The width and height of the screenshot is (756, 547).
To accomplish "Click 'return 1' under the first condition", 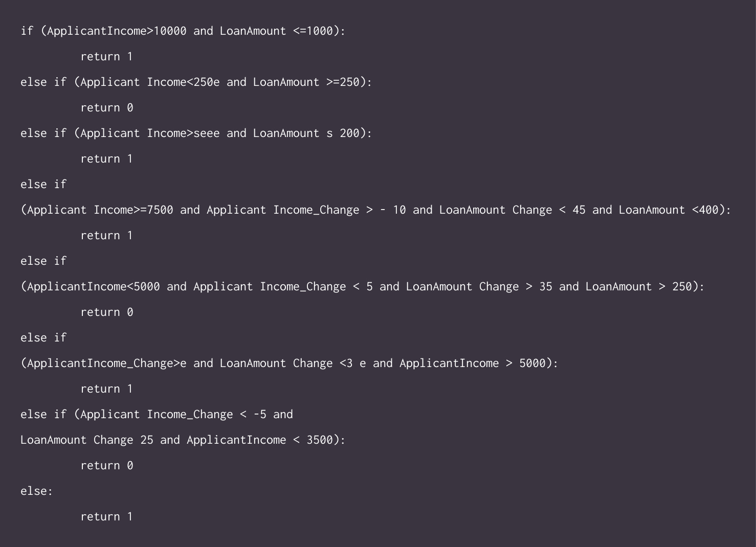I will 106,57.
